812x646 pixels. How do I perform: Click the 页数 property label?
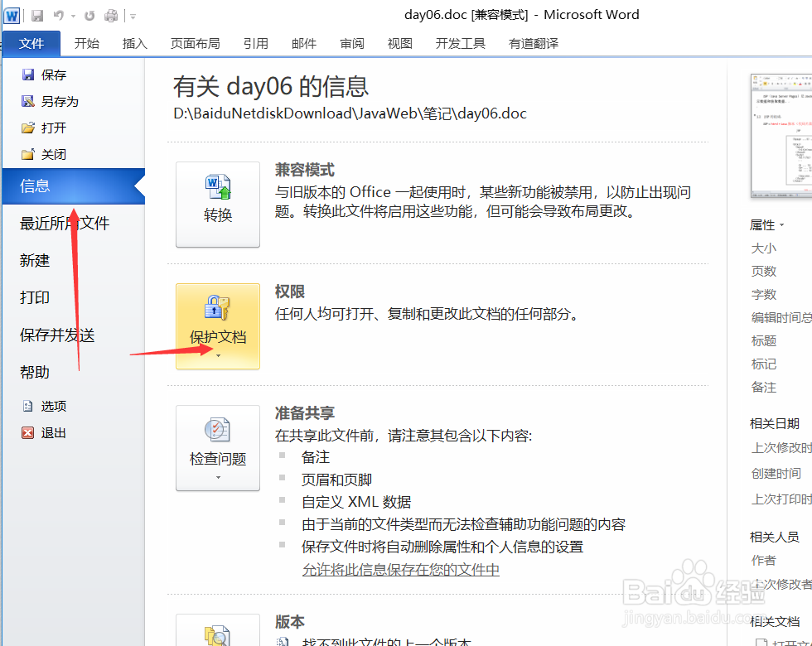pyautogui.click(x=764, y=272)
